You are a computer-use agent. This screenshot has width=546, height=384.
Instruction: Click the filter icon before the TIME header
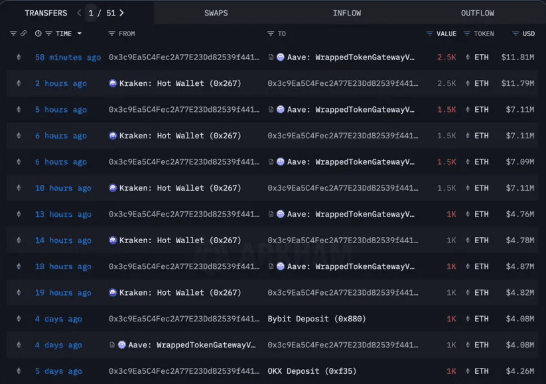click(49, 34)
